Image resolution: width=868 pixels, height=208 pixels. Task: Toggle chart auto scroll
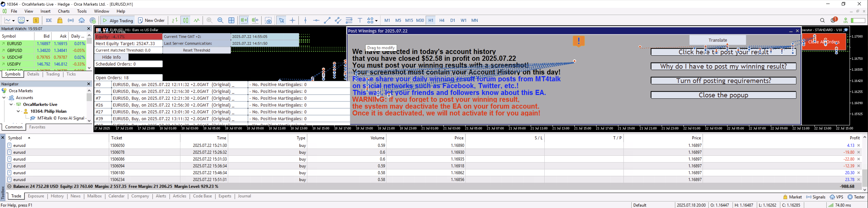(244, 21)
